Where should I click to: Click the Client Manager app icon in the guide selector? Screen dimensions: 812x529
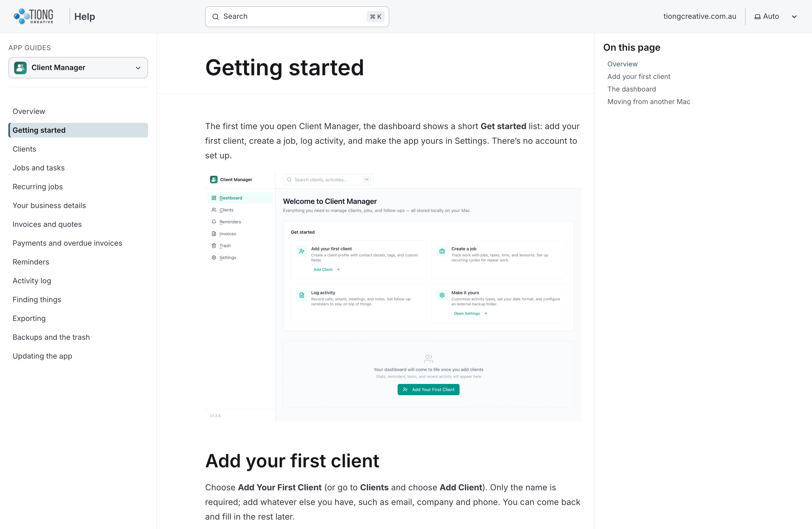point(20,68)
